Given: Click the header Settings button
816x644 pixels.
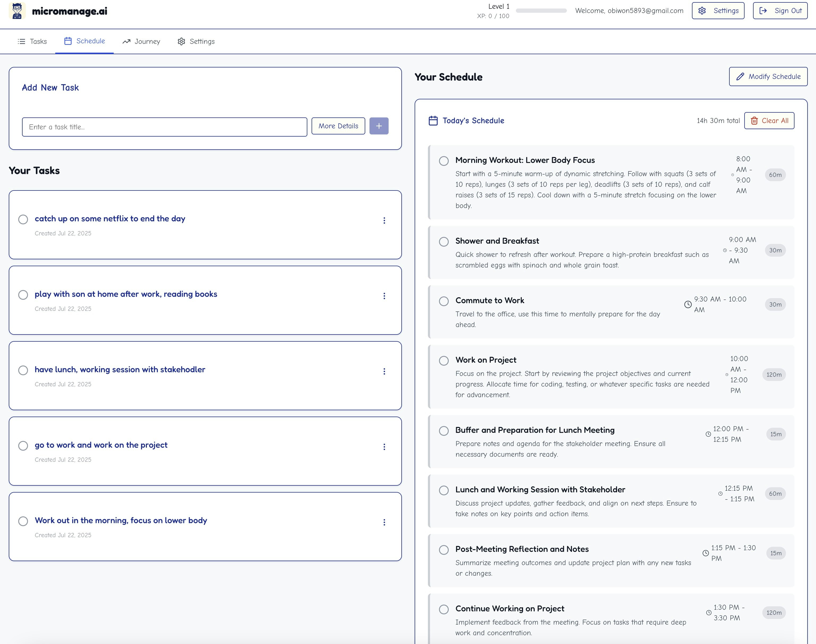Looking at the screenshot, I should (x=718, y=11).
